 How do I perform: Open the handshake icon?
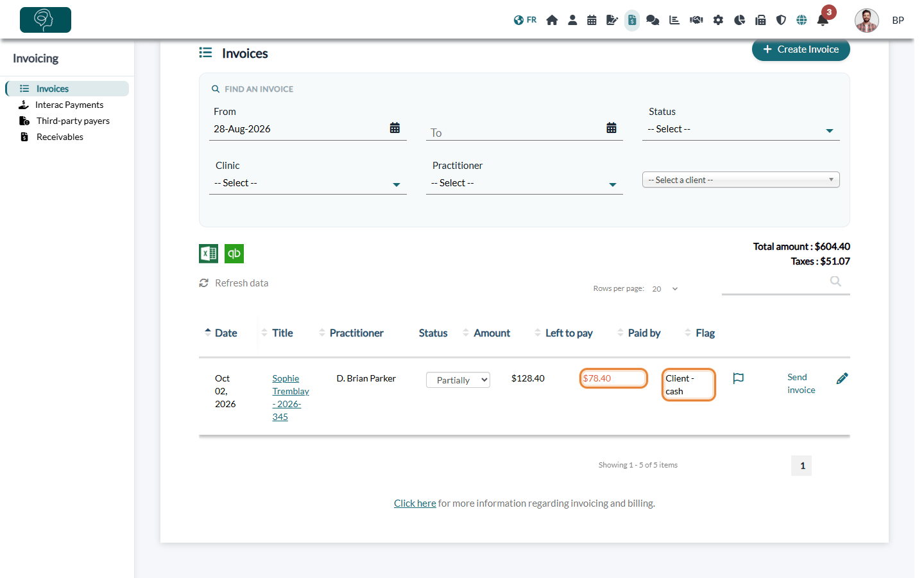tap(696, 20)
